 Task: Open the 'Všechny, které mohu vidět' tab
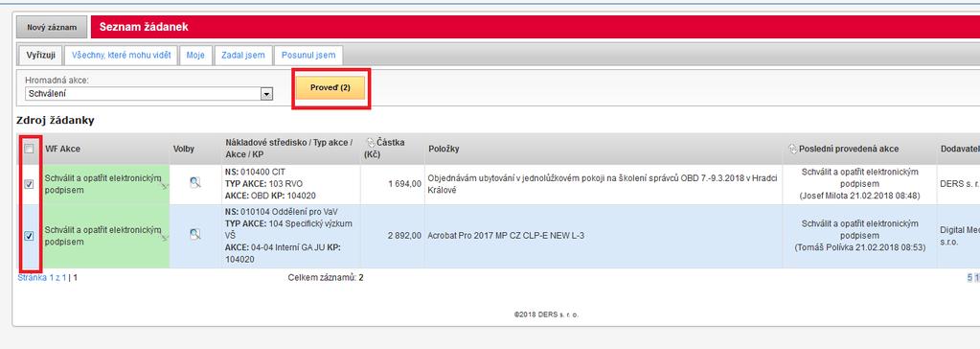point(122,55)
